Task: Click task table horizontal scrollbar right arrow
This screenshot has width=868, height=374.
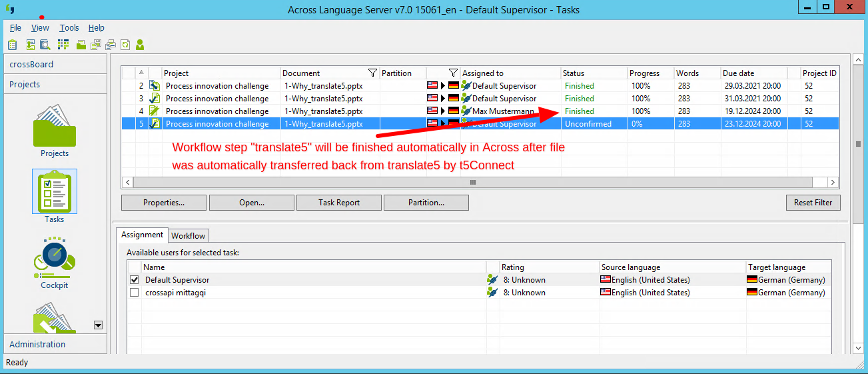Action: (833, 182)
